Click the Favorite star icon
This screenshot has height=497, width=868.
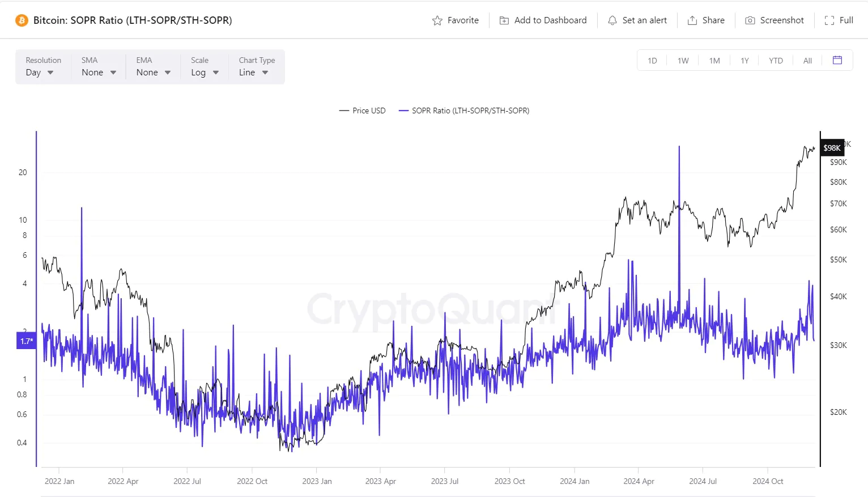tap(437, 20)
